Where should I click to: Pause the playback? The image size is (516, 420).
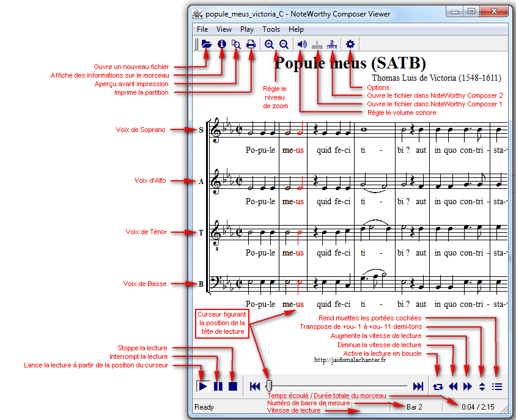(218, 386)
